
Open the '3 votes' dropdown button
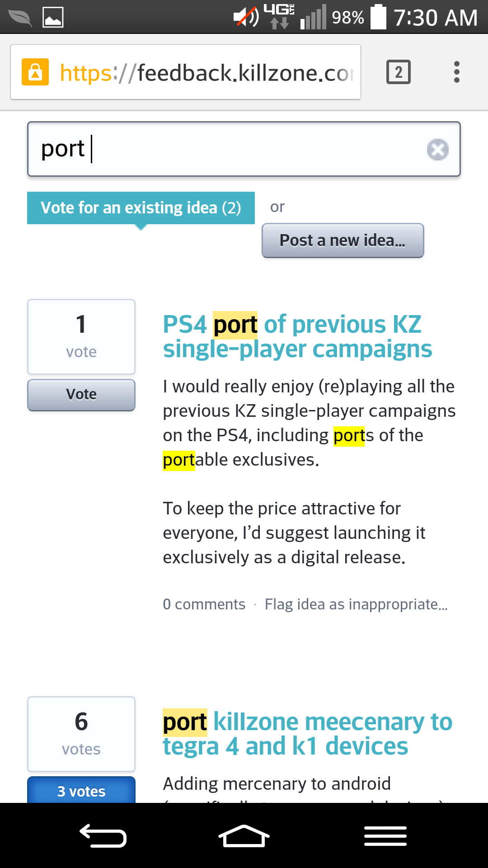point(81,791)
